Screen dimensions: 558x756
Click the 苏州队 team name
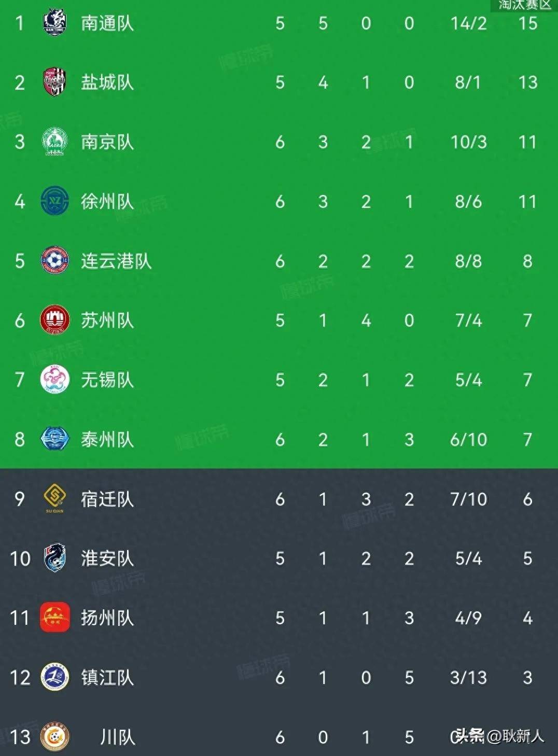click(107, 320)
